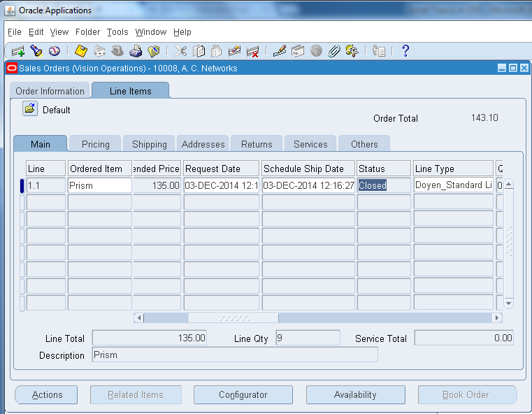Image resolution: width=532 pixels, height=414 pixels.
Task: Click line number 1.1 cell
Action: point(46,185)
